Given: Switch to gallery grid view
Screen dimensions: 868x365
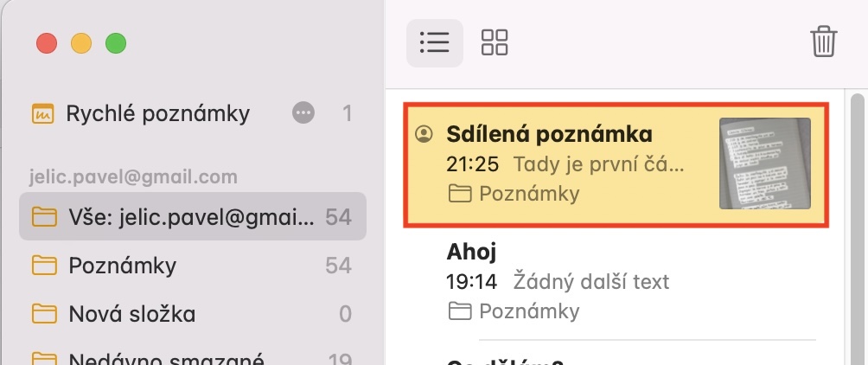Looking at the screenshot, I should [x=495, y=42].
